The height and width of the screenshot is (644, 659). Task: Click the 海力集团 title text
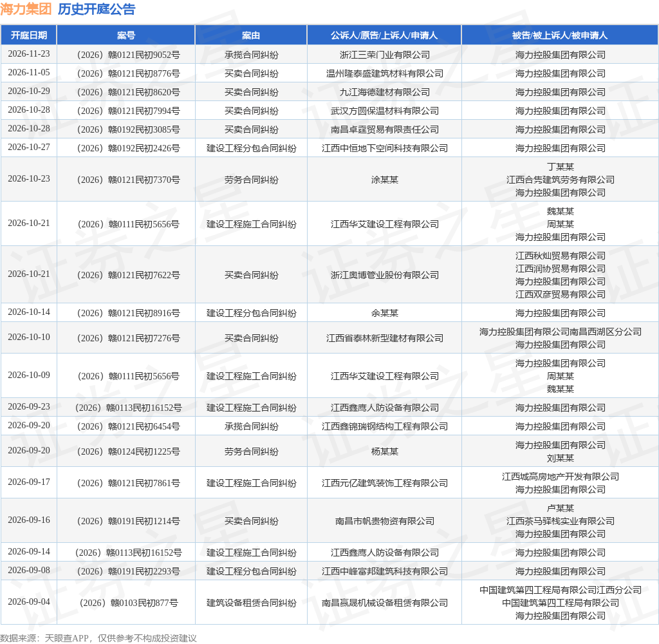[x=26, y=9]
